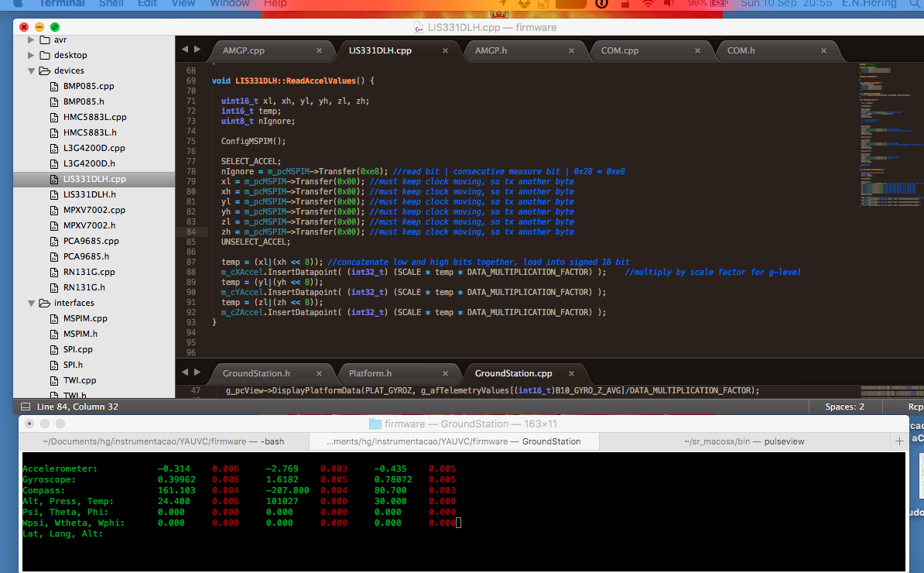Select the GroundStation terminal tab
Image resolution: width=924 pixels, height=573 pixels.
pos(453,441)
